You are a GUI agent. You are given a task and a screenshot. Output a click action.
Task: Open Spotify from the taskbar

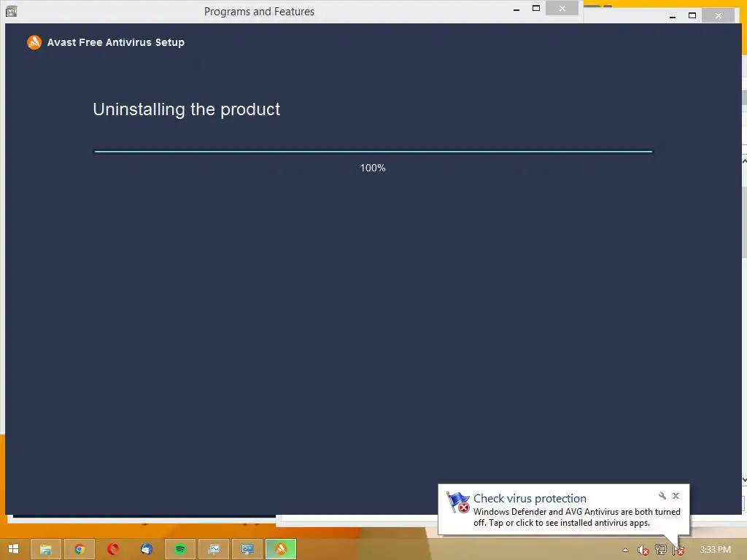tap(180, 550)
